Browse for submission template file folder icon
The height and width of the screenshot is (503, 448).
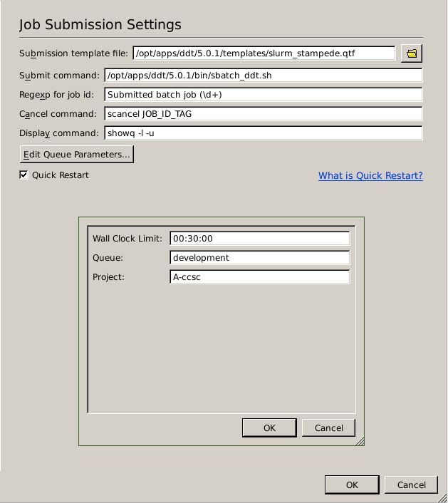412,53
